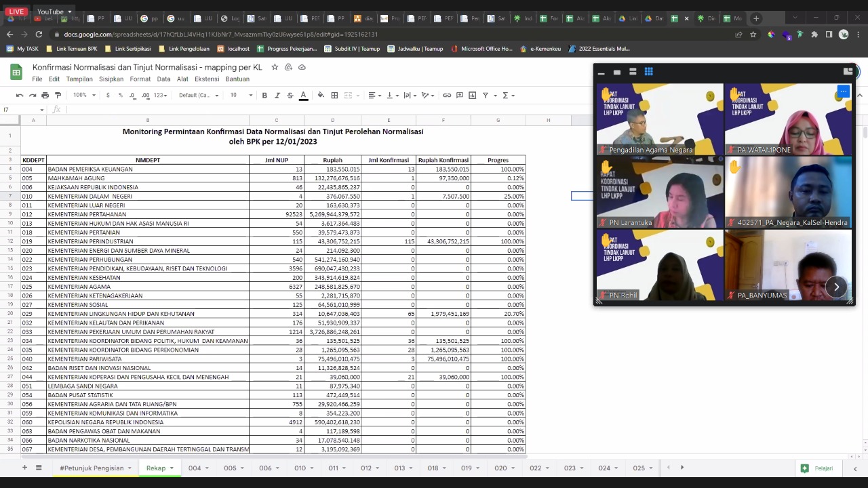Screen dimensions: 868x488
Task: Switch Zoom video panel to gallery grid view
Action: point(648,72)
